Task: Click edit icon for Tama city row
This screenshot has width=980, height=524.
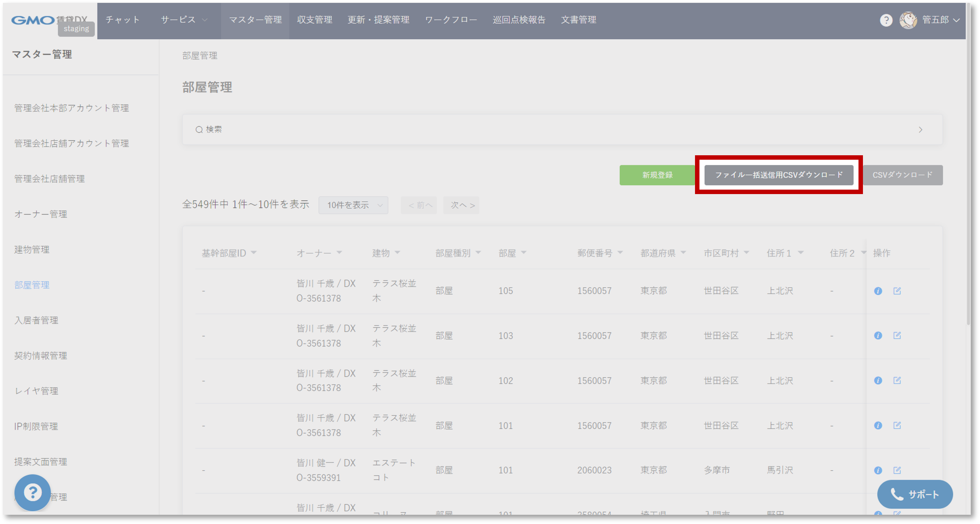Action: click(x=897, y=470)
